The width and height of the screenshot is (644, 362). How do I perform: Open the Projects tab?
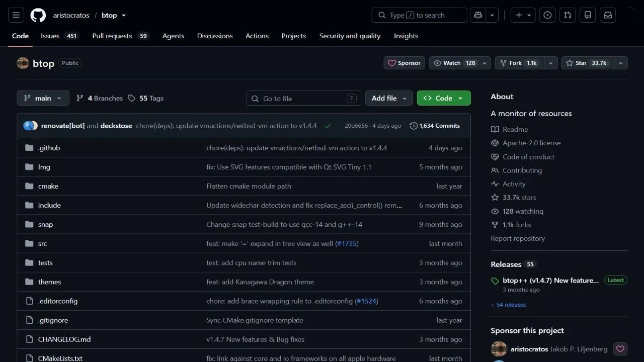tap(293, 36)
